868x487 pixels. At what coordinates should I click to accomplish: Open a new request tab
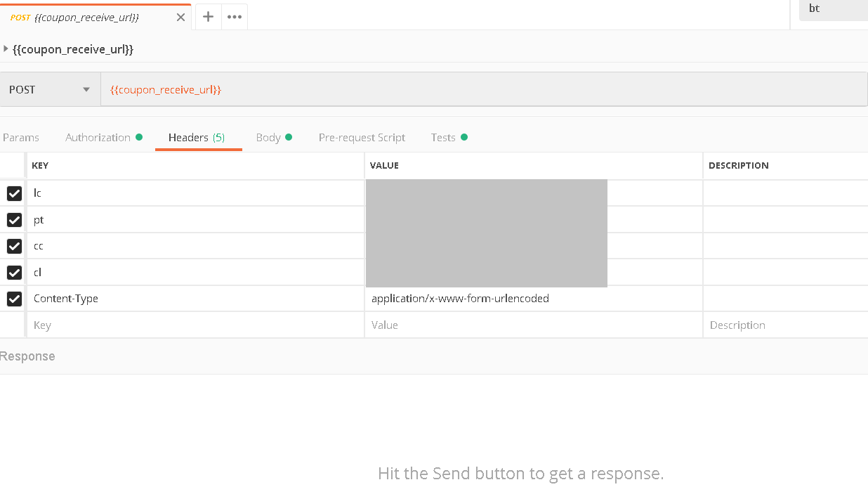tap(207, 16)
